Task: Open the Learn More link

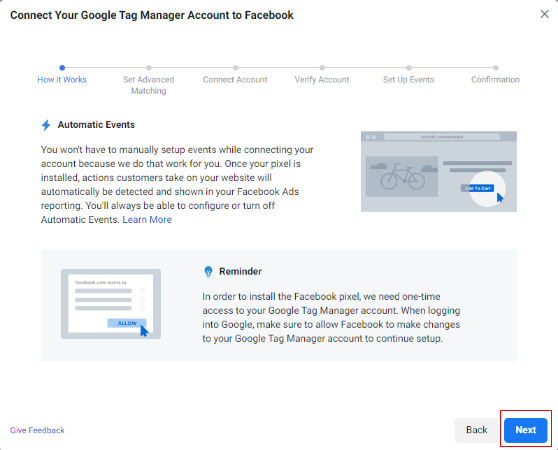Action: pyautogui.click(x=147, y=219)
